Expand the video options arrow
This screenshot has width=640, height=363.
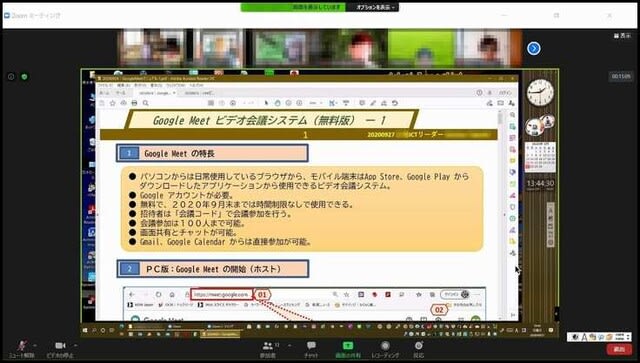76,345
